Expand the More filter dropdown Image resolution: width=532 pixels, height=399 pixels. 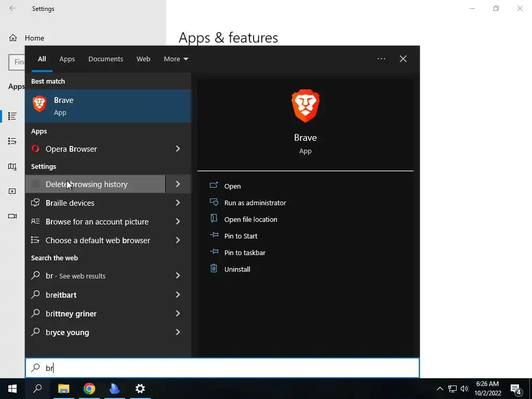176,59
